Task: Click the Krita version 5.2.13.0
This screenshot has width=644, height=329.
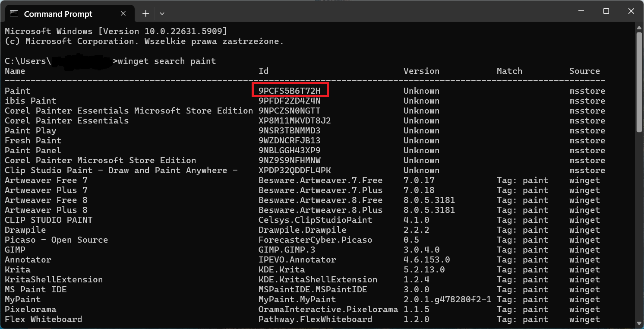Action: [424, 270]
